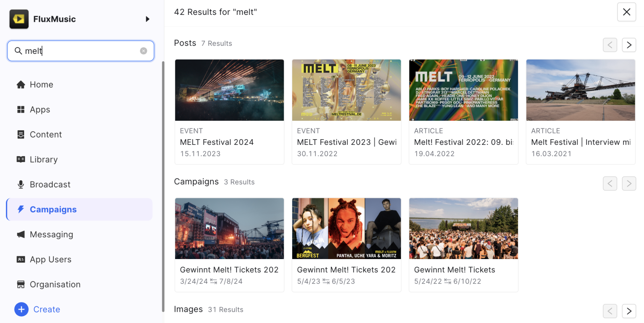Click the magnifier icon in search box
The width and height of the screenshot is (644, 323).
(x=18, y=51)
